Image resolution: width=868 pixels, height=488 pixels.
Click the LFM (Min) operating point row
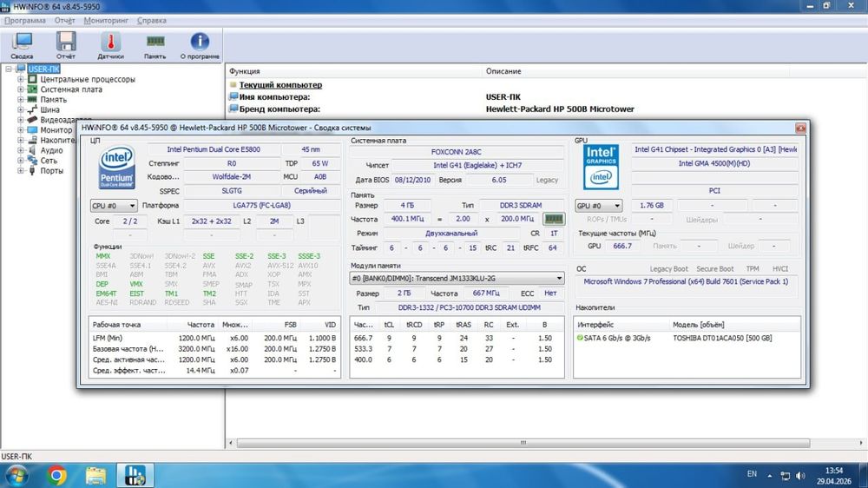[214, 338]
